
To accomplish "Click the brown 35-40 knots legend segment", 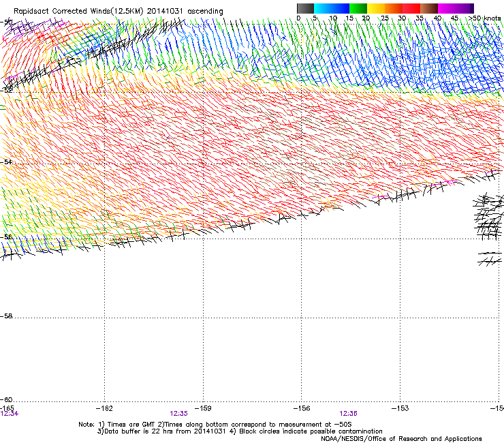I will [x=429, y=8].
